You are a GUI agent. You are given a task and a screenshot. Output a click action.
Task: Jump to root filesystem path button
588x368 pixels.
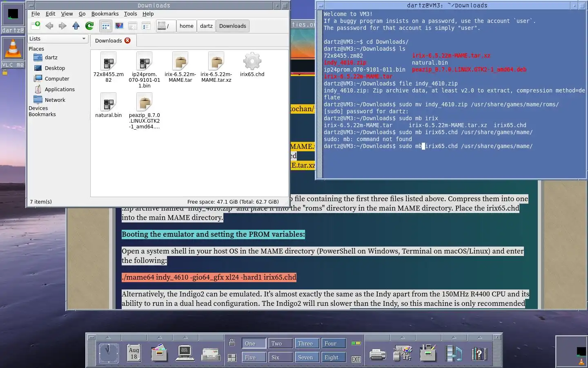coord(165,26)
